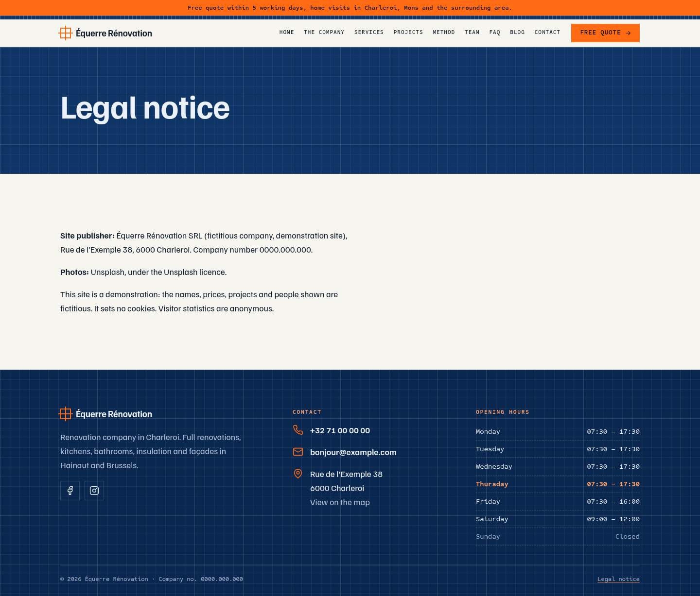Click the Legal notice page heading
Screen dimensions: 700x596
(x=145, y=108)
